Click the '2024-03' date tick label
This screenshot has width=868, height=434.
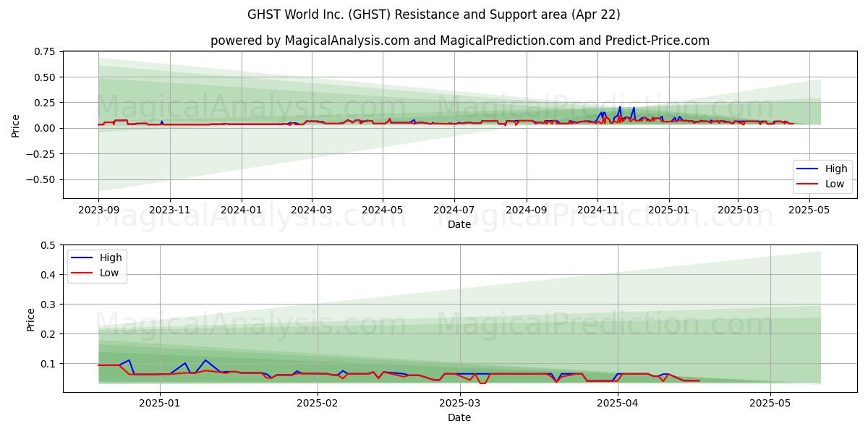312,210
